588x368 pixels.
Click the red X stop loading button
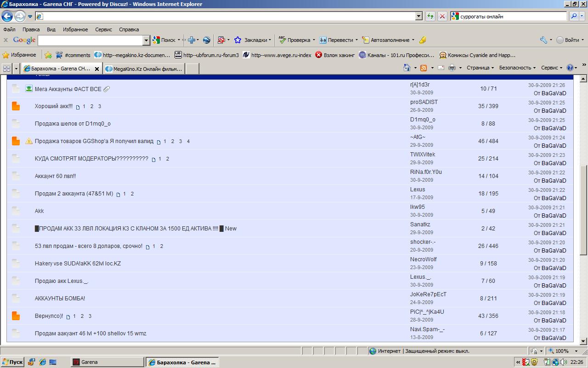[x=442, y=16]
